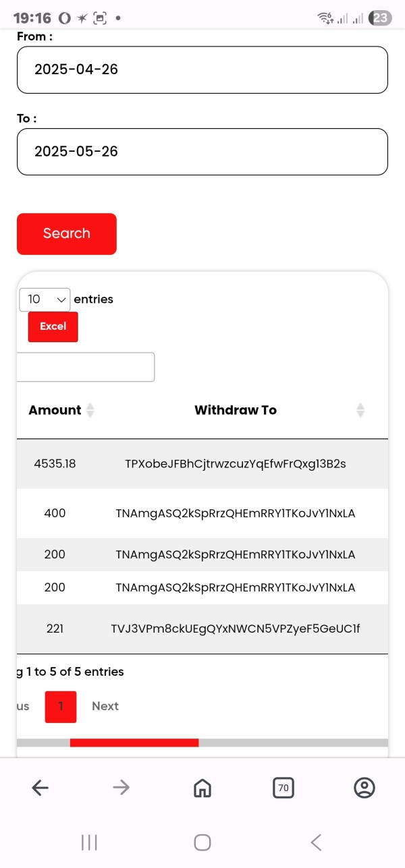This screenshot has height=868, width=405.
Task: Tap the browser forward arrow
Action: [x=122, y=787]
